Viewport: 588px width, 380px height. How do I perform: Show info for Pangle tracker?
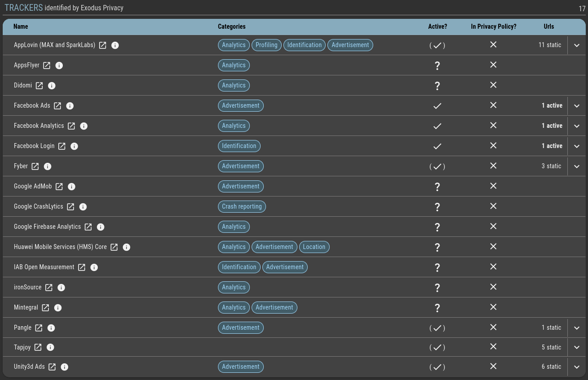click(51, 328)
